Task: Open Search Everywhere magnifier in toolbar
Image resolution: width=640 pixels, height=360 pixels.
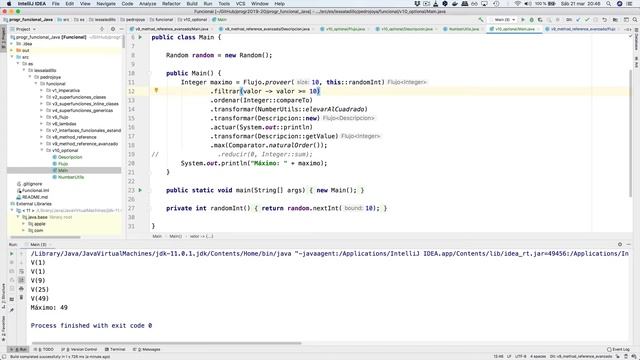Action: [x=635, y=20]
